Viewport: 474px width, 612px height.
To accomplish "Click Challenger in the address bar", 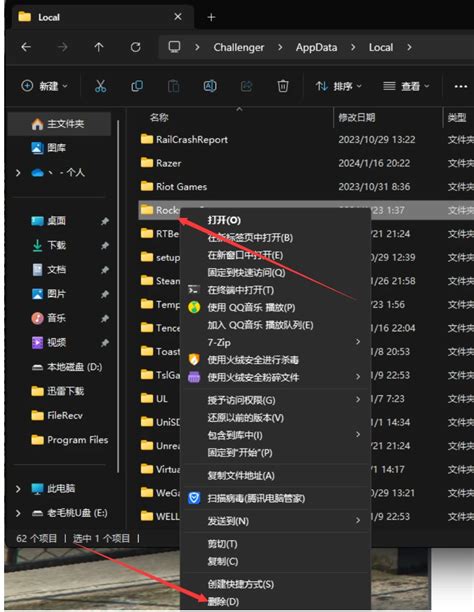I will (239, 47).
